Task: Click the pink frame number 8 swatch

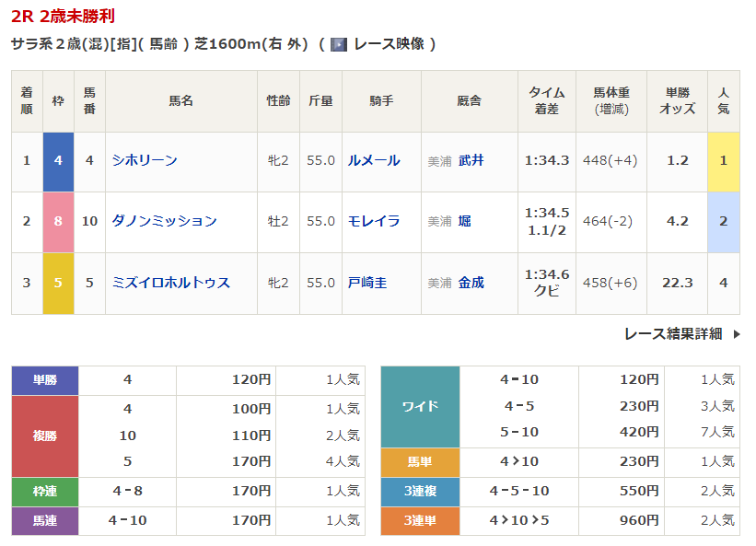Action: pos(58,221)
